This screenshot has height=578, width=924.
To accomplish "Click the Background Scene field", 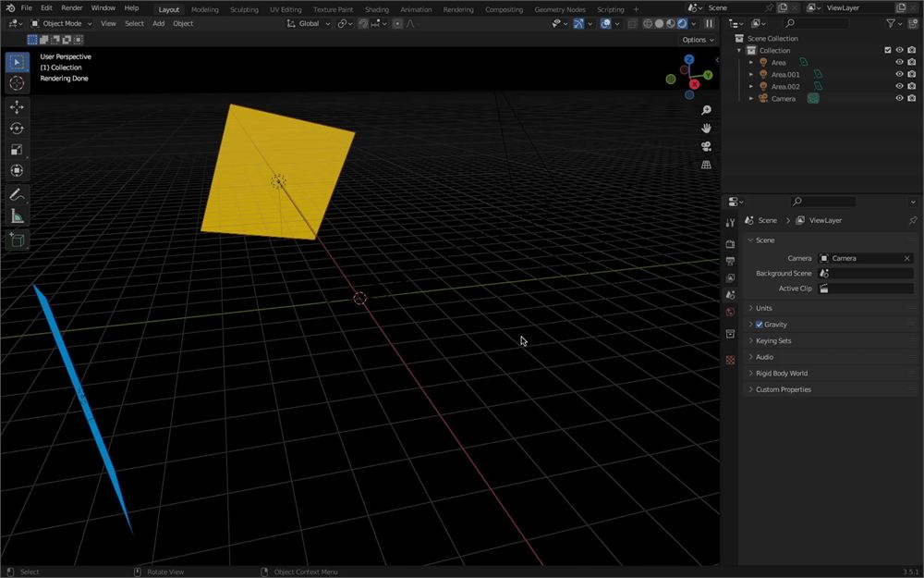I will pyautogui.click(x=866, y=273).
